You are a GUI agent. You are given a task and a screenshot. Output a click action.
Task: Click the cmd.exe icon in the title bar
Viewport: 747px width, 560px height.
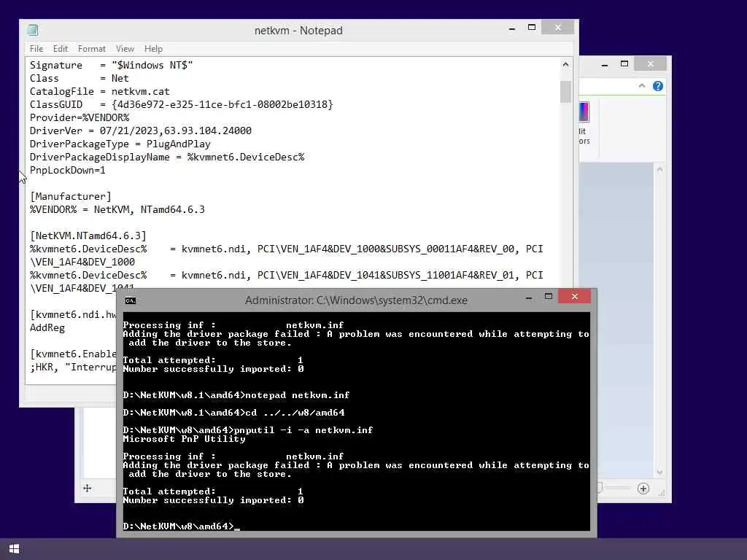(130, 300)
